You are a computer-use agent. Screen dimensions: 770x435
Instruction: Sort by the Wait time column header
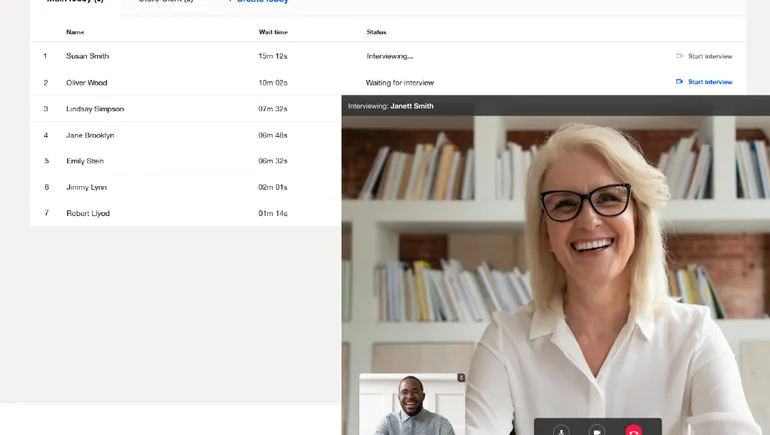[273, 32]
